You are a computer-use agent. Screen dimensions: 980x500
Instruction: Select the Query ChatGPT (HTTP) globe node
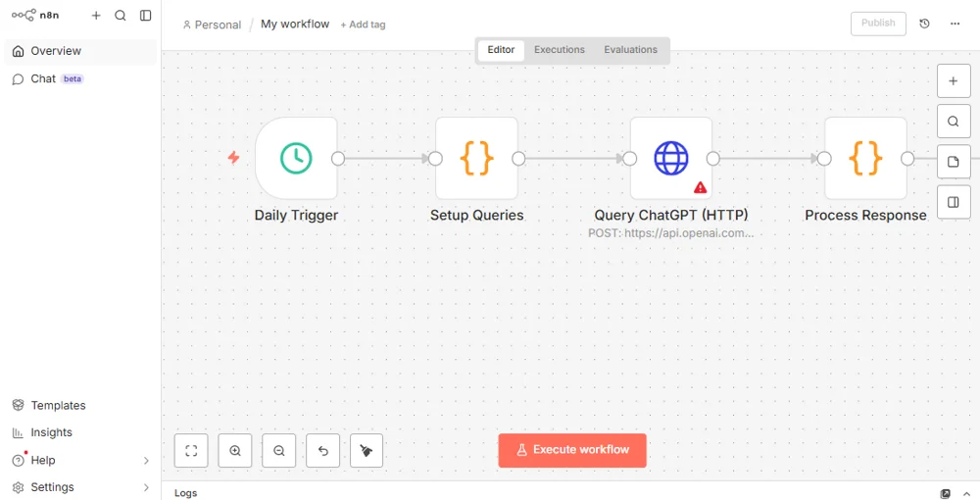tap(671, 158)
